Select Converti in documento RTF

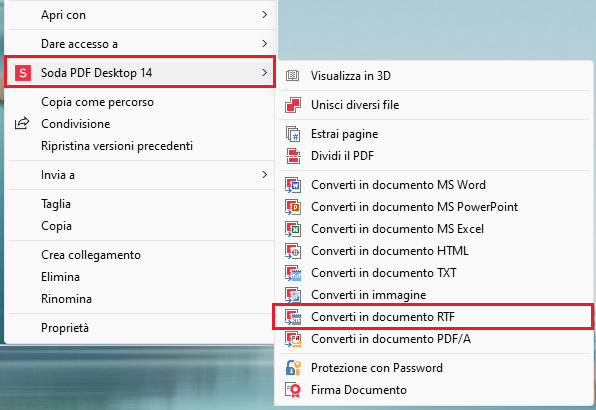(433, 317)
